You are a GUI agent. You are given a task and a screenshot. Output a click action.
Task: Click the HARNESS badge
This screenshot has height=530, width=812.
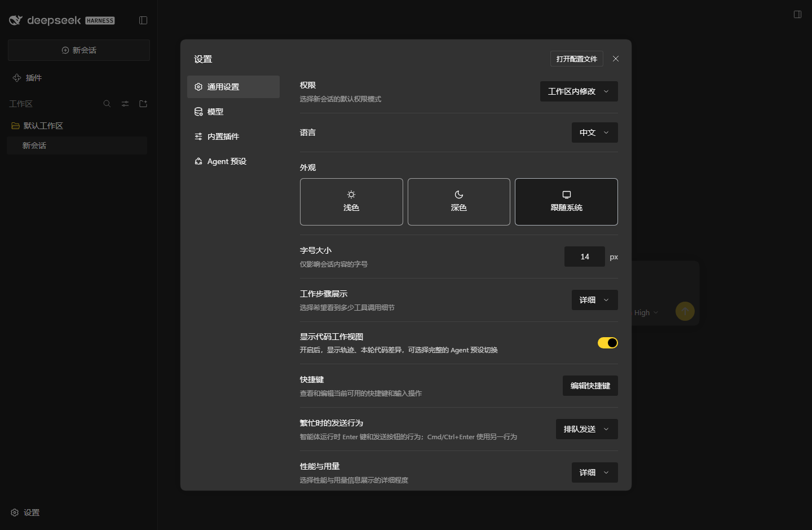click(x=100, y=21)
